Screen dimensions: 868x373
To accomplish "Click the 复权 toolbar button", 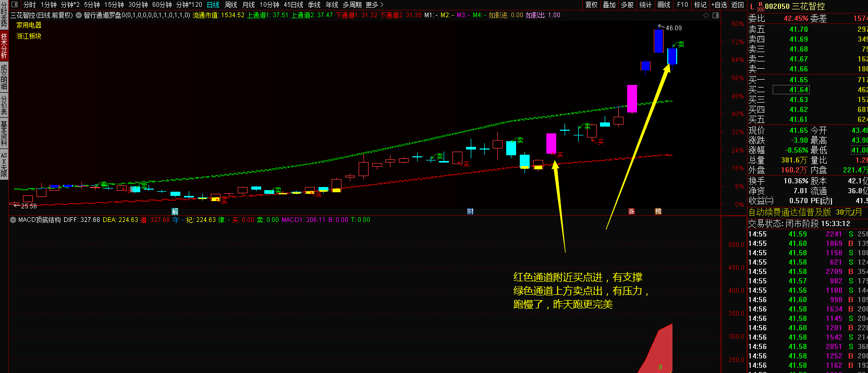I will [592, 5].
